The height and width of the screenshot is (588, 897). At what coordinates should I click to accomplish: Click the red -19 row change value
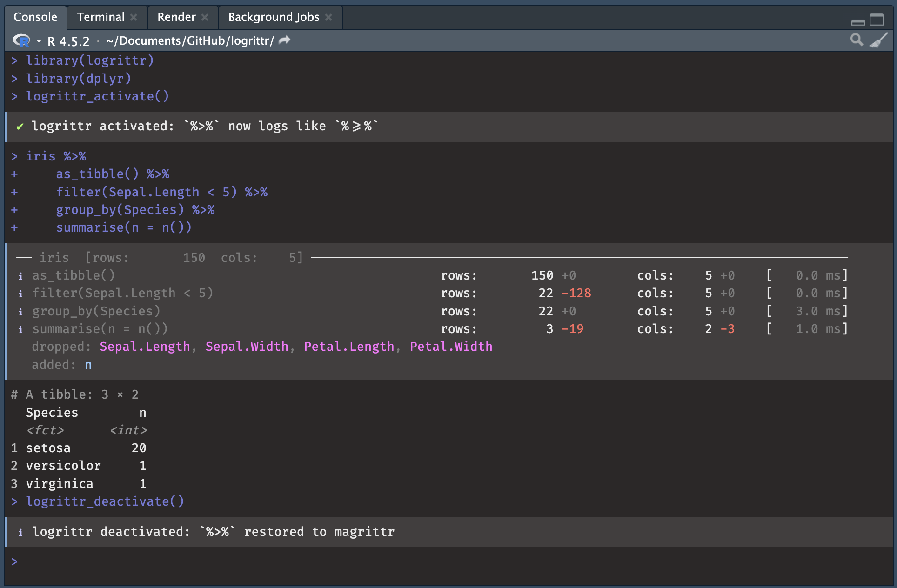(x=573, y=329)
